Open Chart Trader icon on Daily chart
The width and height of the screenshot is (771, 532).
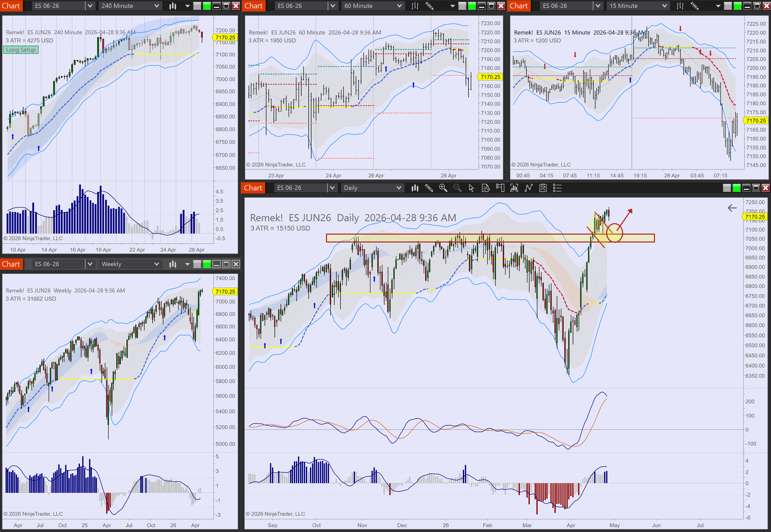[x=500, y=188]
